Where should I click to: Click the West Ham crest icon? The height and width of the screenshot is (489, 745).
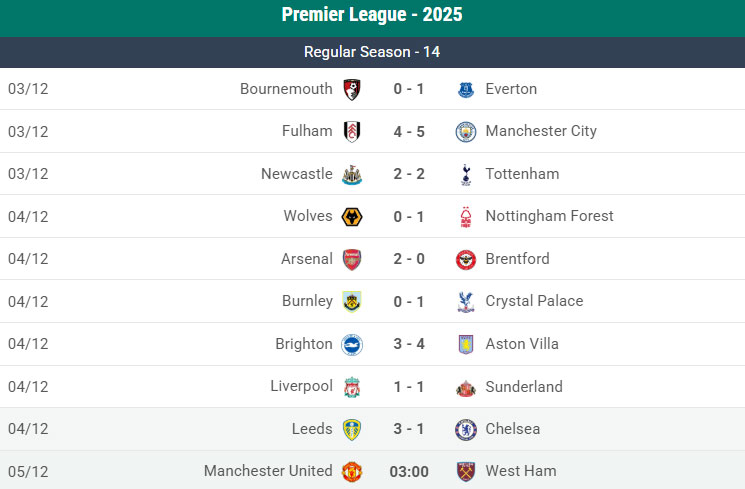pos(465,471)
